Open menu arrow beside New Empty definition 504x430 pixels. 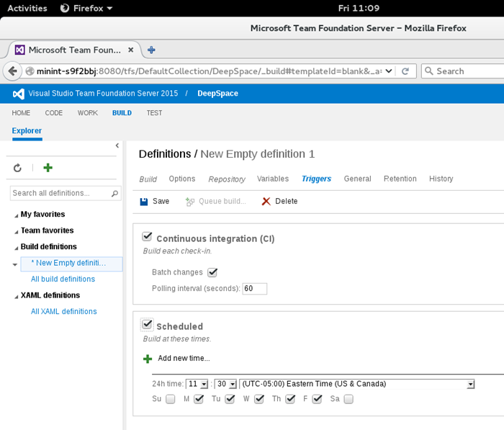(15, 264)
